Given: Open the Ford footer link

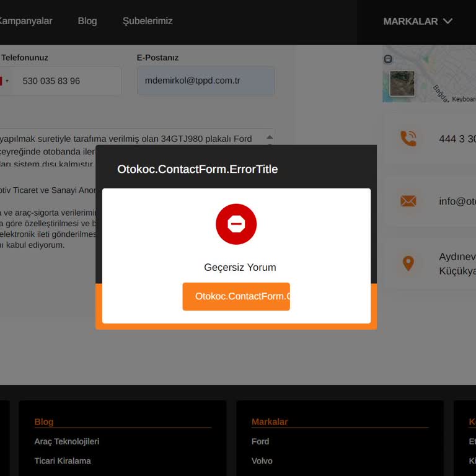Looking at the screenshot, I should (x=260, y=441).
